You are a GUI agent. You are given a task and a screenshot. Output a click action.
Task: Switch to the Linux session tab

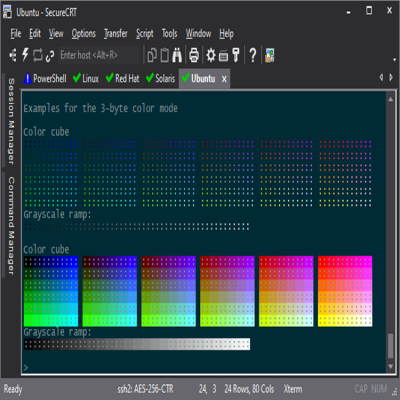[x=86, y=79]
